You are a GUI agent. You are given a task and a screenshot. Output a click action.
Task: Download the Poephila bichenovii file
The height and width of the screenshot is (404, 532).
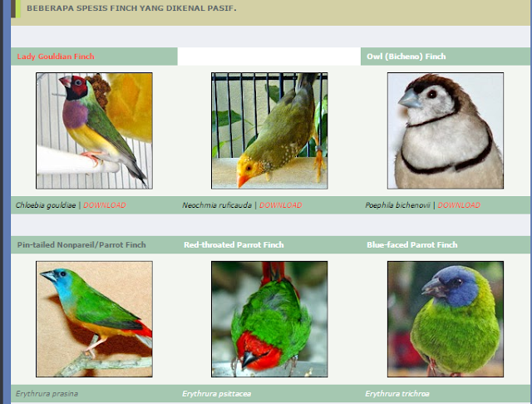(459, 204)
